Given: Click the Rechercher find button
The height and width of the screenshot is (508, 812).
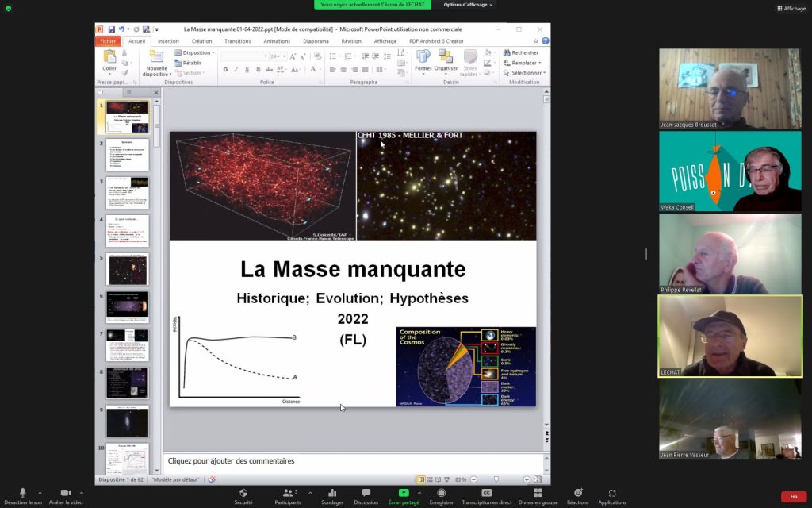Looking at the screenshot, I should coord(521,52).
